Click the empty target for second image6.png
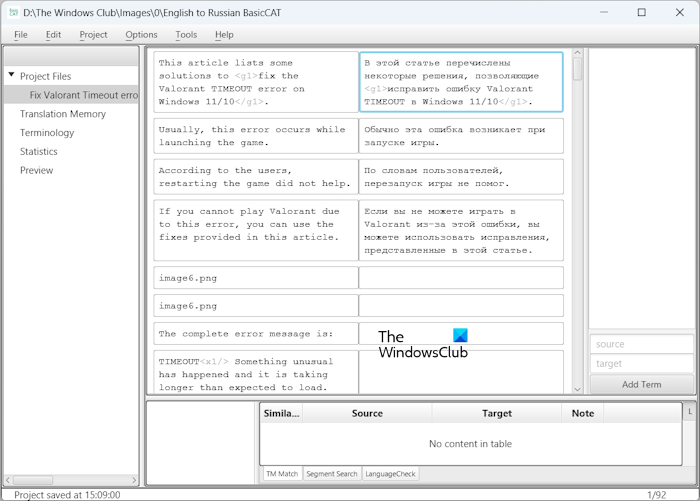The width and height of the screenshot is (700, 501). pos(461,306)
